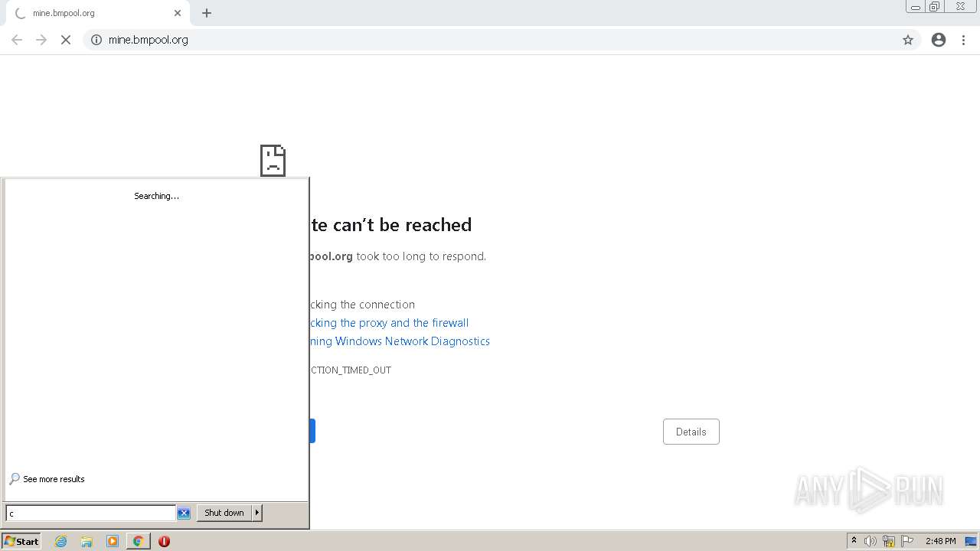Screen dimensions: 980x551
Task: Expand the Shut down options arrow
Action: [257, 513]
